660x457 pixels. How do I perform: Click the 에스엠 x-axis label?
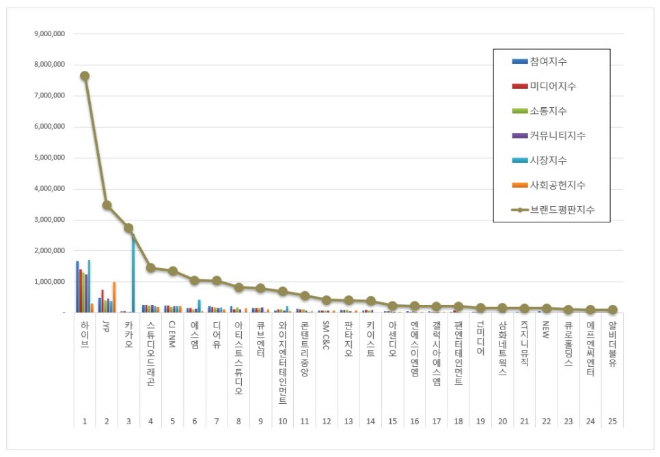(194, 332)
